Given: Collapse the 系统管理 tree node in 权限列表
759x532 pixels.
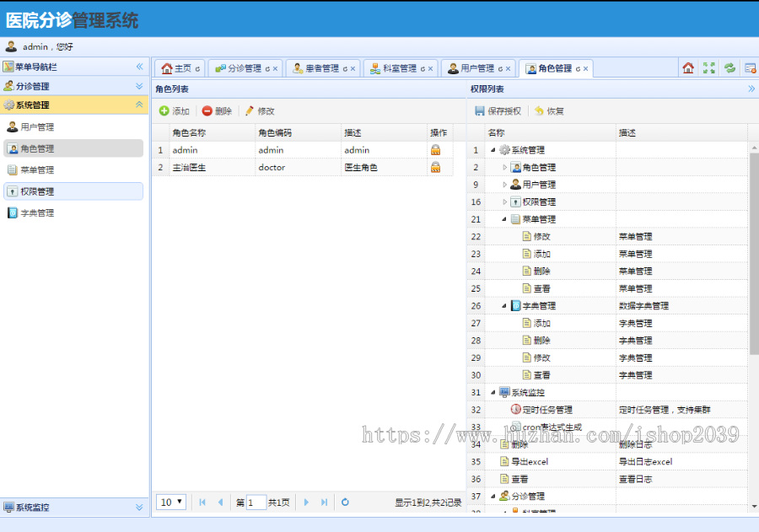Looking at the screenshot, I should (x=493, y=150).
